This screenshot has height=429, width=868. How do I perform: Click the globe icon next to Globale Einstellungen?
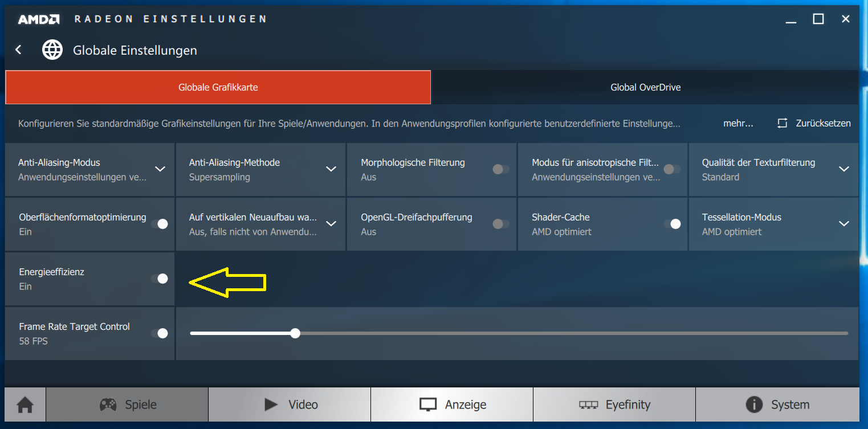[x=52, y=50]
